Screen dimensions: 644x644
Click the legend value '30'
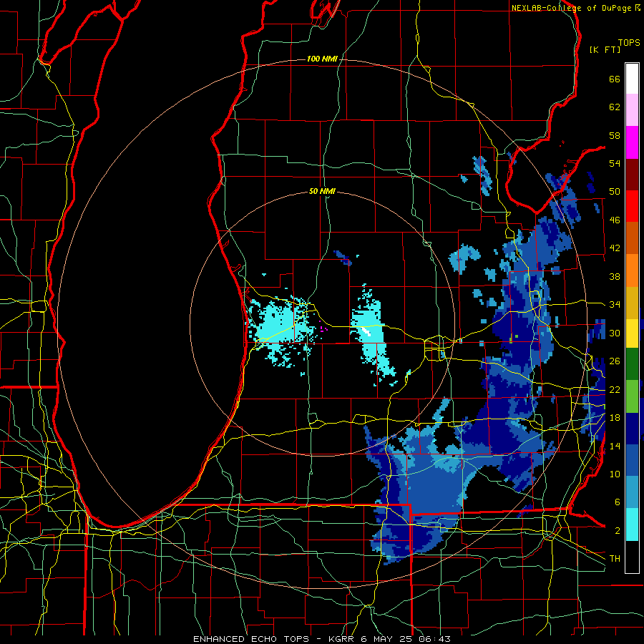tap(615, 333)
